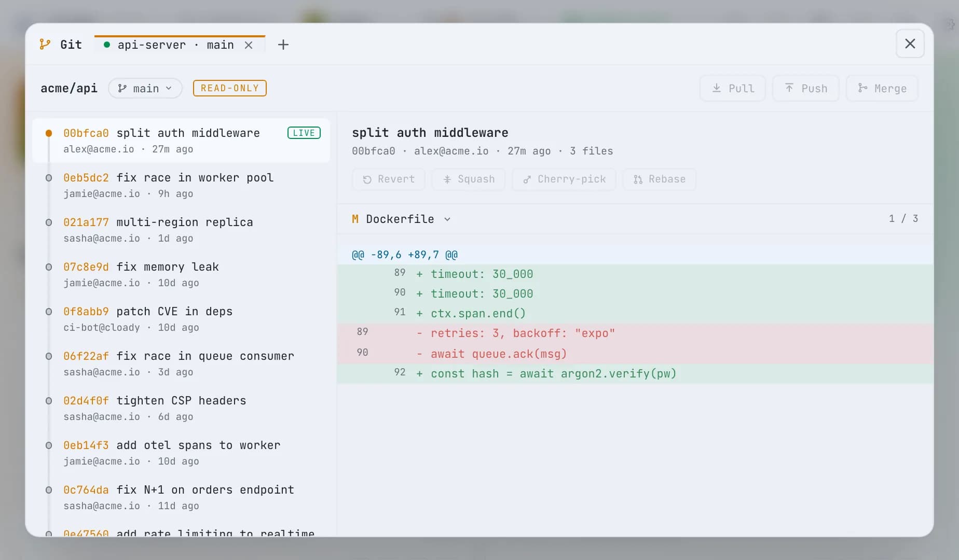The width and height of the screenshot is (959, 560).
Task: Select commit 02d4f0f tighten CSP headers
Action: pyautogui.click(x=181, y=408)
